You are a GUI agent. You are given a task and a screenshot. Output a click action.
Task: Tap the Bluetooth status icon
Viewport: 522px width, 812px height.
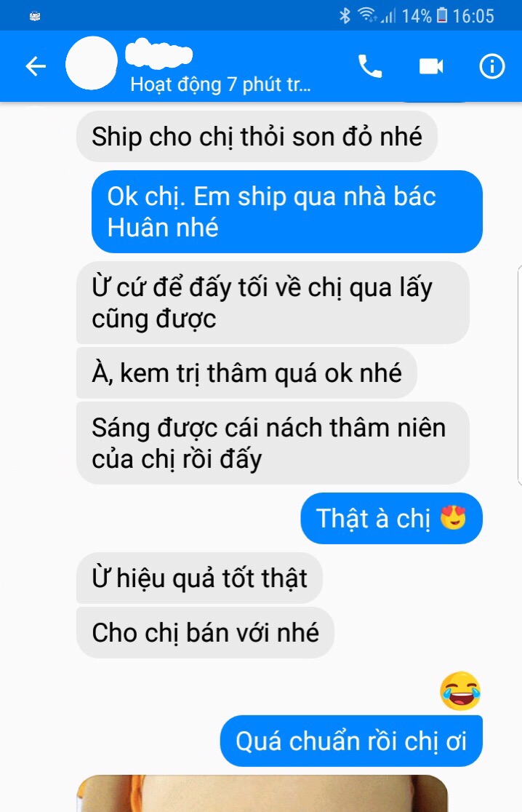coord(345,15)
